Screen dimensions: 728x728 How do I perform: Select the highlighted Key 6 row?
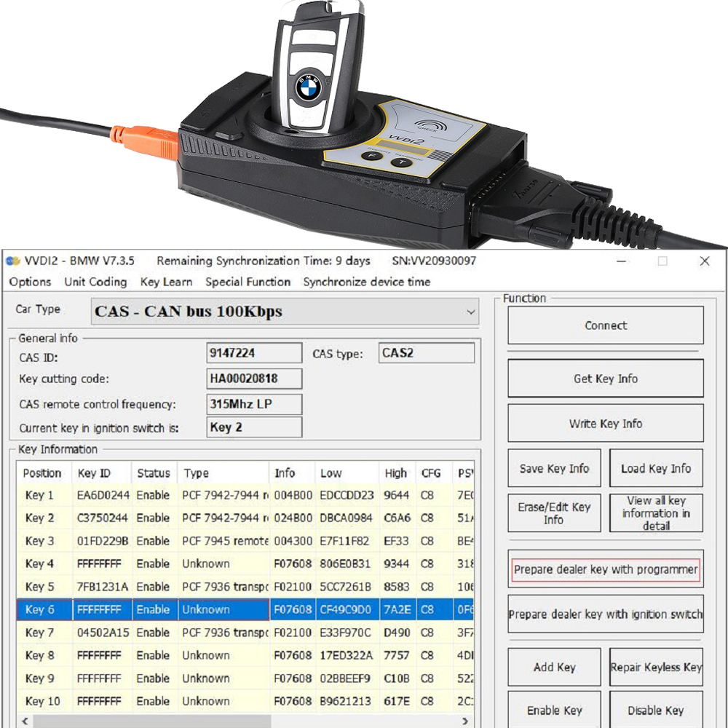(x=245, y=609)
